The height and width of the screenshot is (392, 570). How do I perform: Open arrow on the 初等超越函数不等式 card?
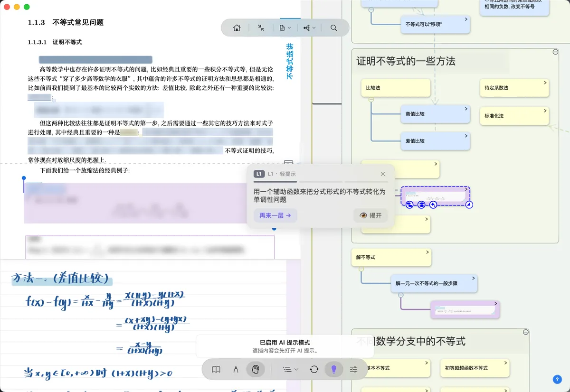tap(505, 363)
